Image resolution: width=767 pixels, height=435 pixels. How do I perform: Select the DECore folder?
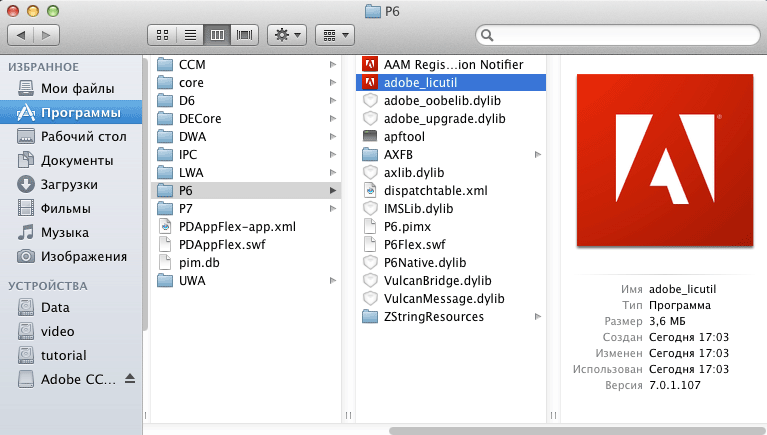[246, 119]
